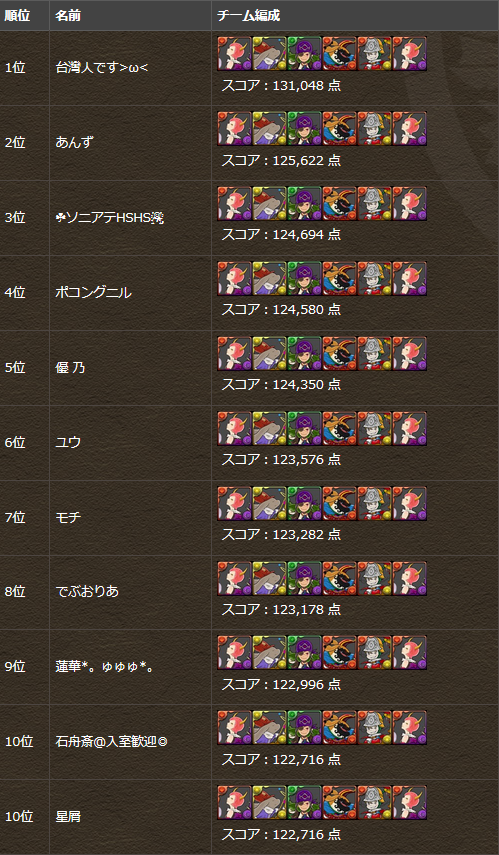Click the purple pirate icon in モチ's team
The height and width of the screenshot is (855, 499).
(x=304, y=503)
